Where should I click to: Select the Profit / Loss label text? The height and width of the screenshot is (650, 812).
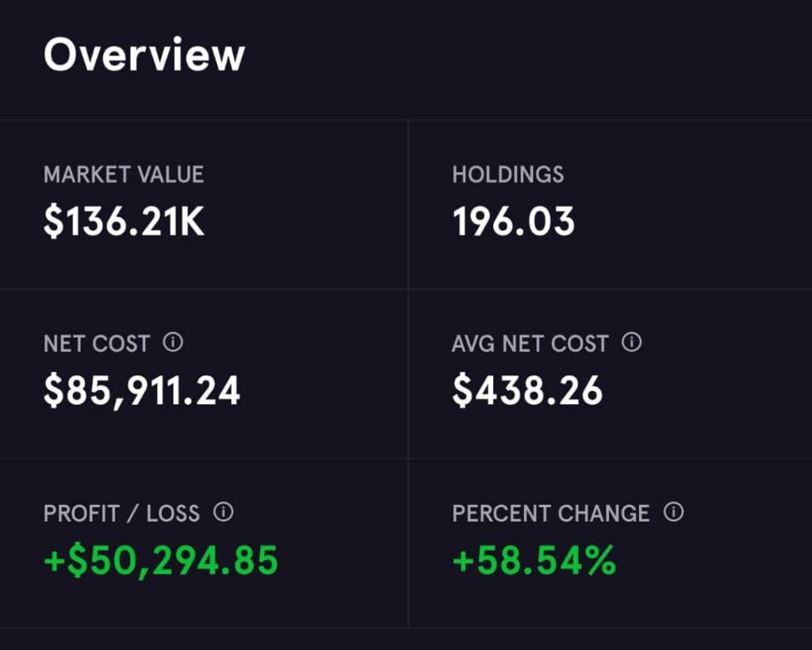coord(121,514)
